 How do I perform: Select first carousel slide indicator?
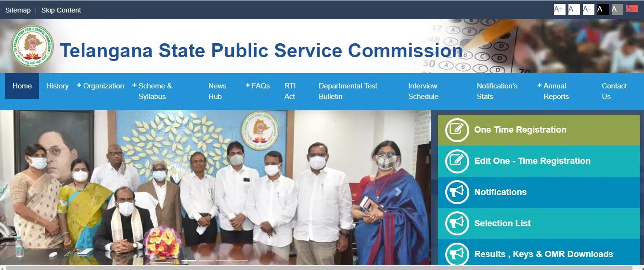click(x=189, y=260)
